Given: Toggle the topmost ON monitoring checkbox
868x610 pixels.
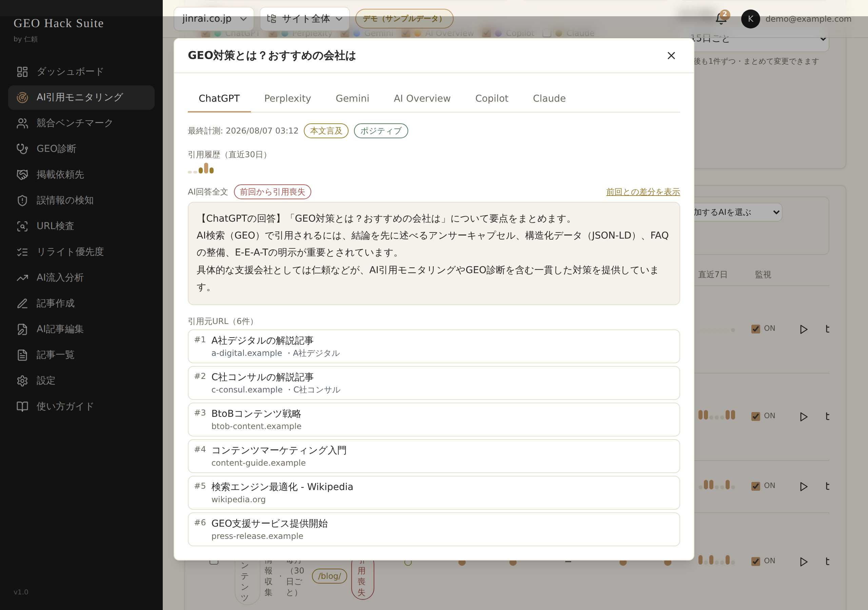Looking at the screenshot, I should pyautogui.click(x=756, y=329).
